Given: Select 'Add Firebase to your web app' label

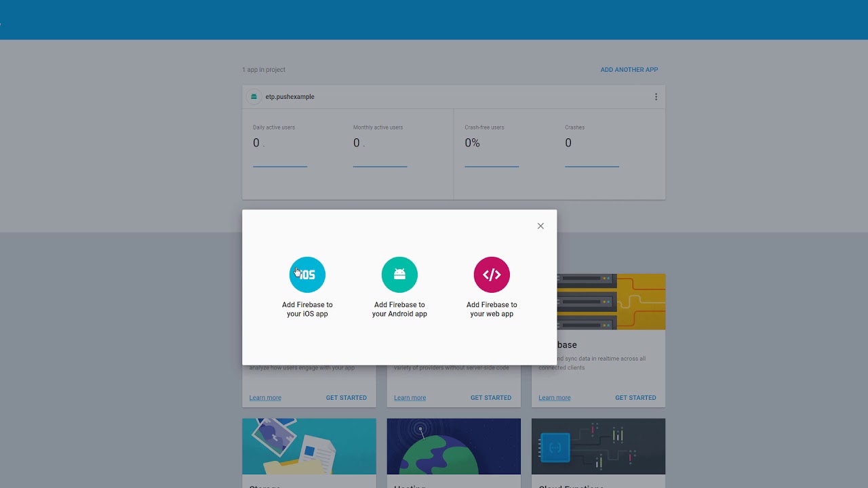Looking at the screenshot, I should 492,309.
